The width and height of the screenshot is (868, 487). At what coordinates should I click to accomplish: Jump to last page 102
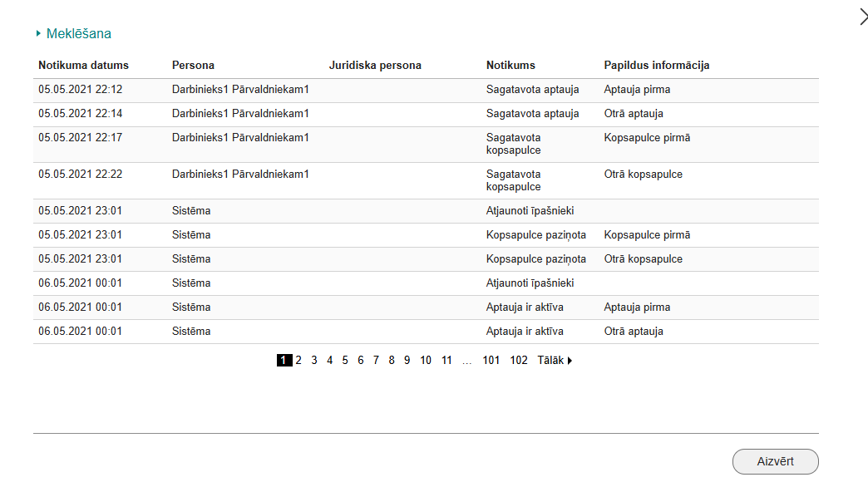(x=519, y=361)
